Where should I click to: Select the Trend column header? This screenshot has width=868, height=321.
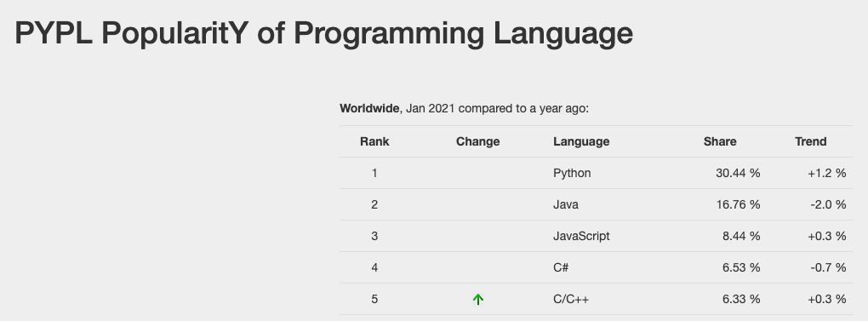pyautogui.click(x=810, y=141)
